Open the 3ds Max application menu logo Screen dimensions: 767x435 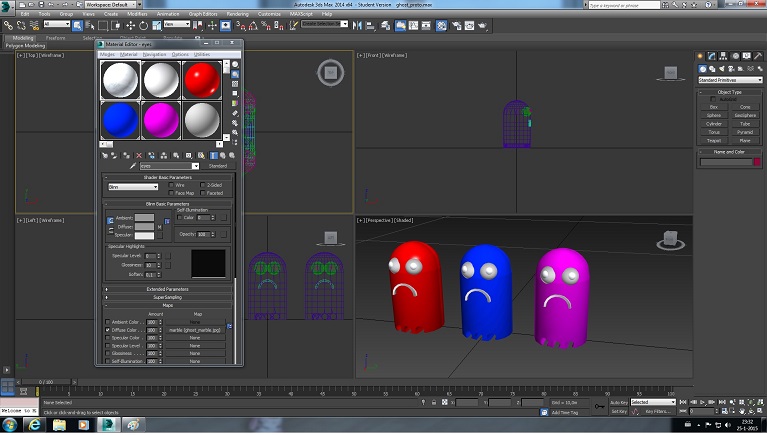[7, 8]
